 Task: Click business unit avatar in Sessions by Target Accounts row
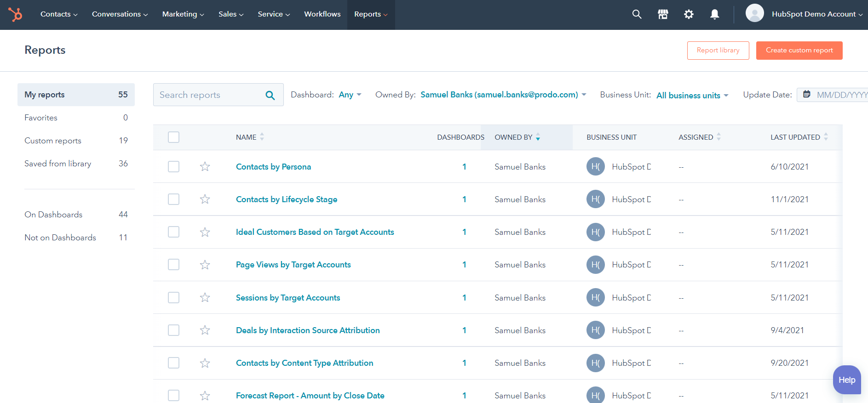595,297
